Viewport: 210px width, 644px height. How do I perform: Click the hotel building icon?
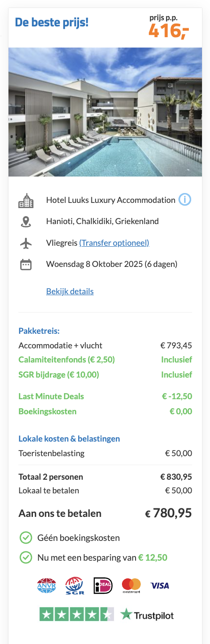point(26,200)
